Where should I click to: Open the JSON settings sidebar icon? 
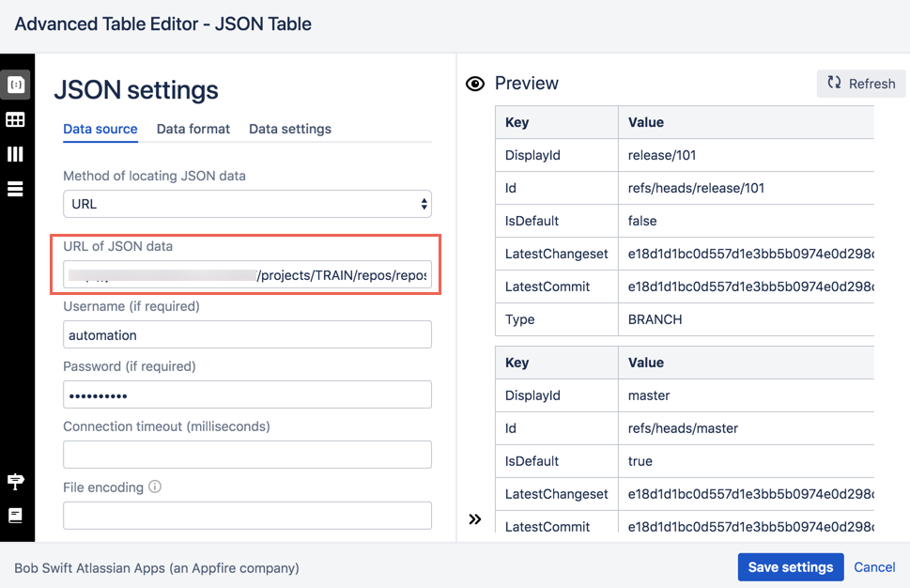pos(16,85)
